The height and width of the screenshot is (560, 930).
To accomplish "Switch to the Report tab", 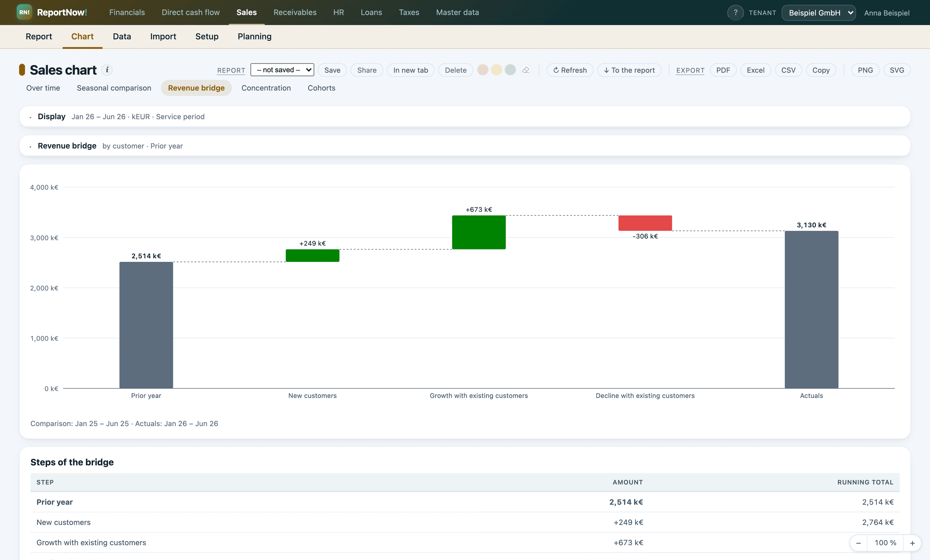I will point(39,36).
